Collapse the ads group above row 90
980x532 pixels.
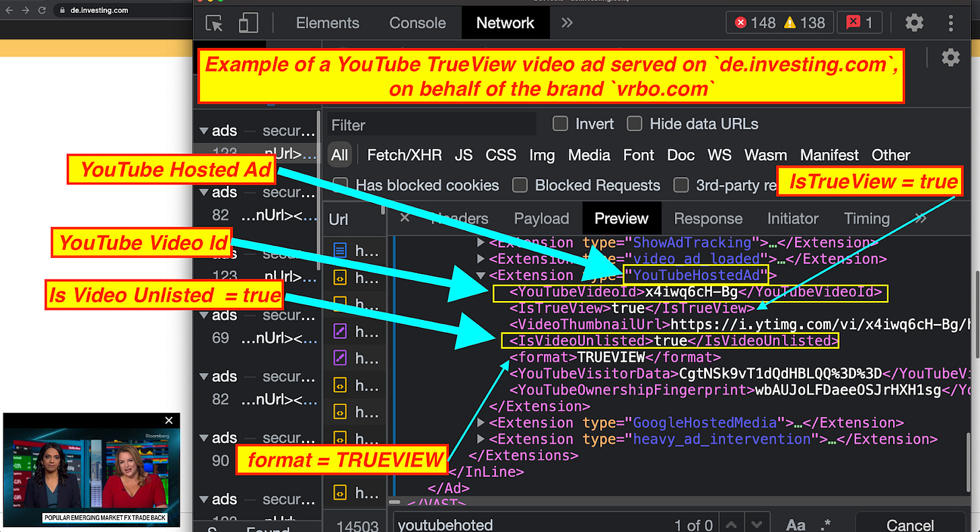[x=203, y=438]
